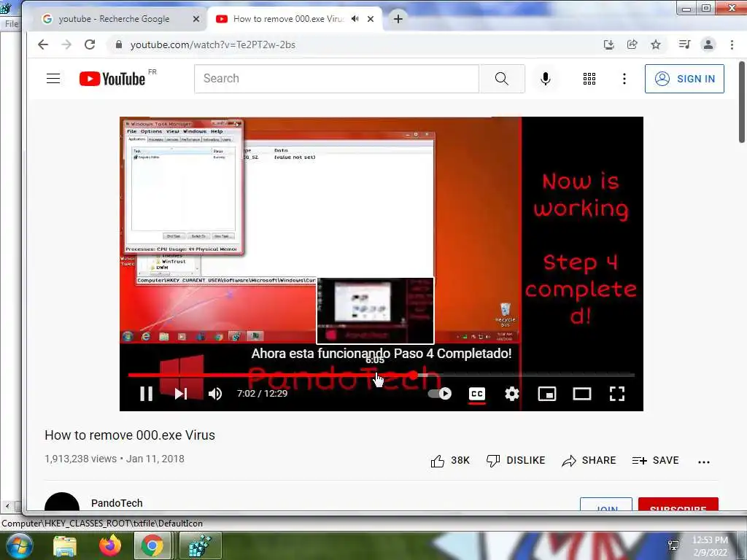This screenshot has height=560, width=747.
Task: Open more actions ellipsis under video
Action: point(704,462)
